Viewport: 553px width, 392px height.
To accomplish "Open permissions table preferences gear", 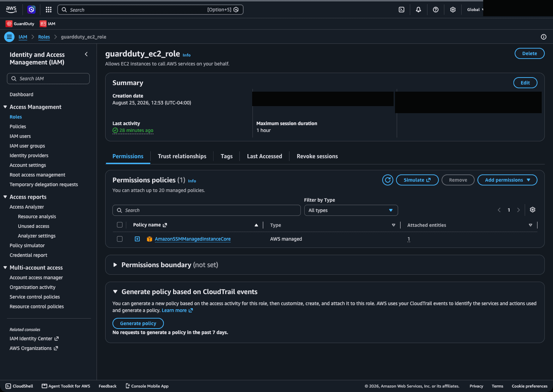I will point(533,210).
